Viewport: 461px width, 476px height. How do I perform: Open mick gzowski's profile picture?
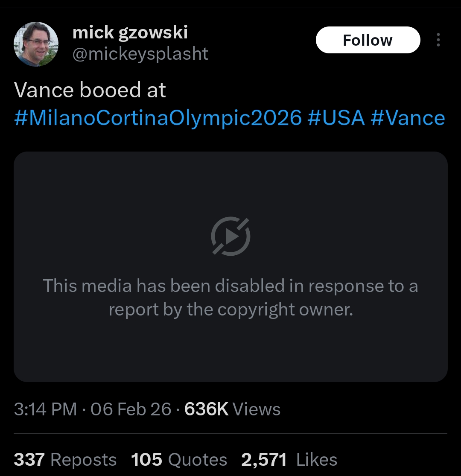coord(36,44)
